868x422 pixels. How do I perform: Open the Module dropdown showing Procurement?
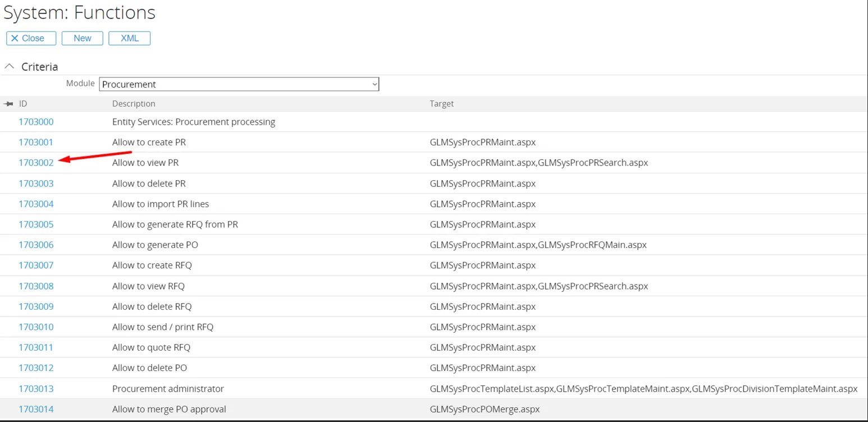[239, 84]
